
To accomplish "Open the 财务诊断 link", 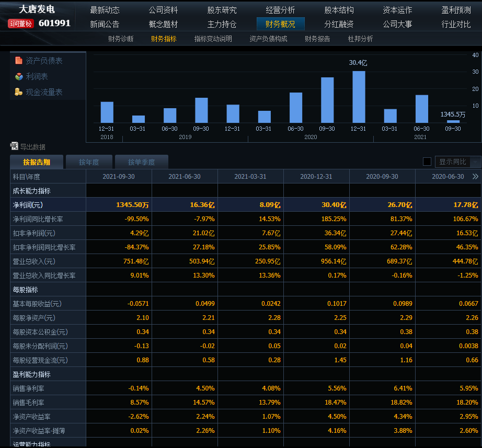I will pyautogui.click(x=121, y=39).
